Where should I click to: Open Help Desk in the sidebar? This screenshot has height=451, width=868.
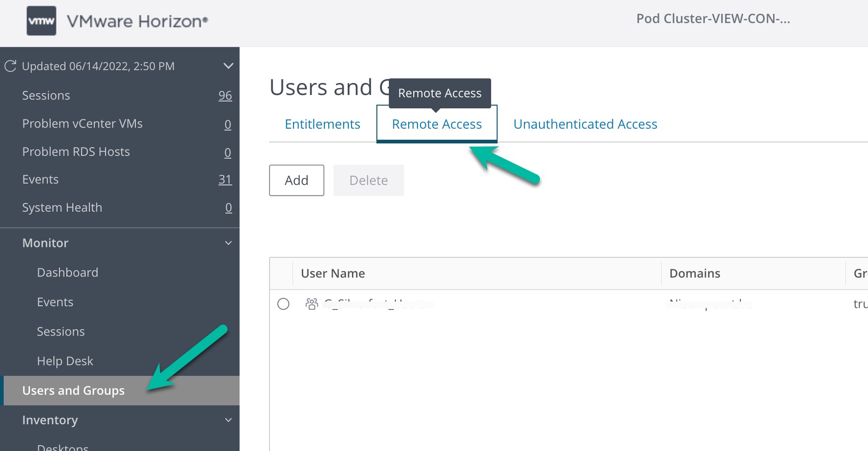click(x=65, y=361)
